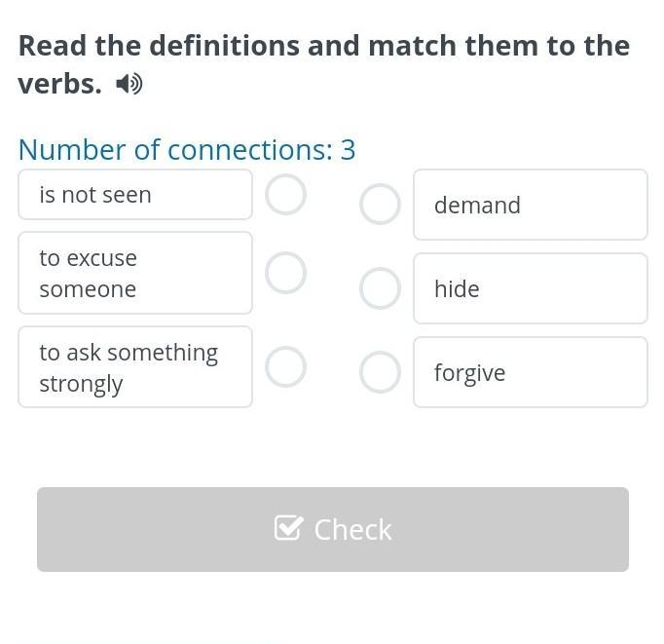Click the word 'verbs.' in the heading

tap(59, 85)
